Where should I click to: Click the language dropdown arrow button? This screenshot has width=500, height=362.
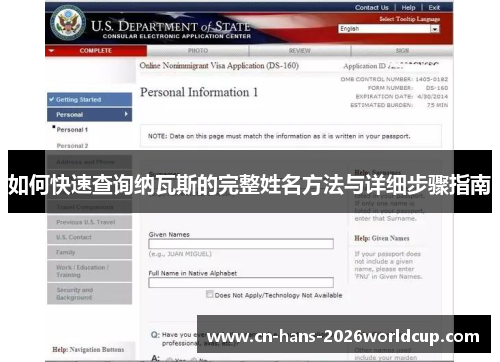pyautogui.click(x=435, y=29)
